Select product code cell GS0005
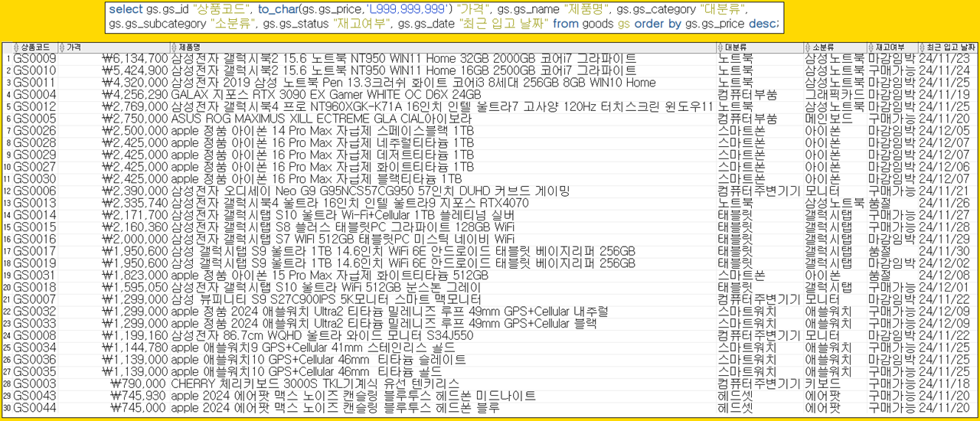 pyautogui.click(x=34, y=119)
